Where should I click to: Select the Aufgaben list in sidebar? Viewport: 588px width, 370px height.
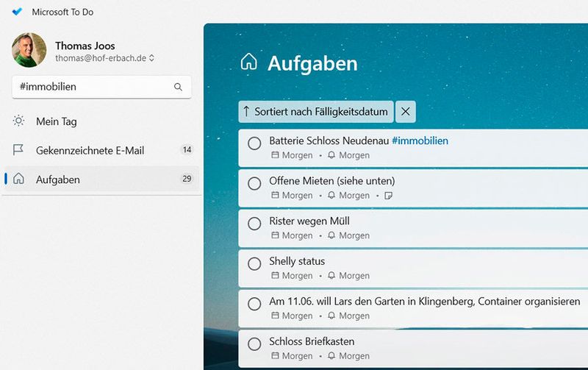tap(101, 179)
